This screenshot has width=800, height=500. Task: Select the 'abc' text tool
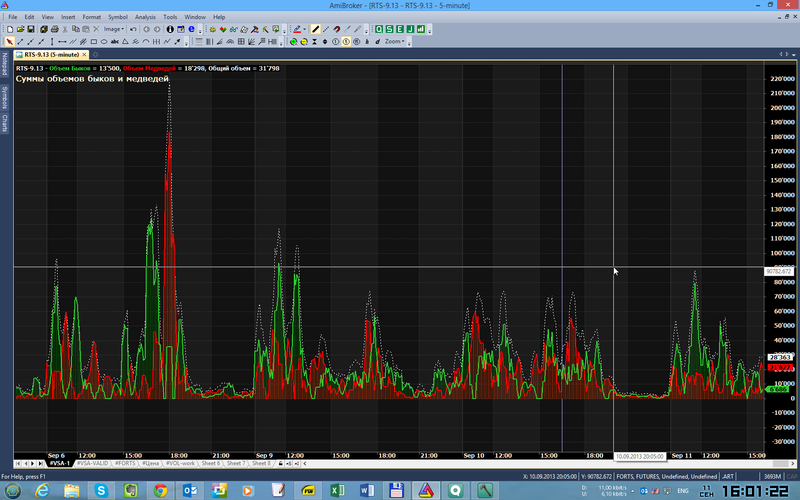coord(114,41)
